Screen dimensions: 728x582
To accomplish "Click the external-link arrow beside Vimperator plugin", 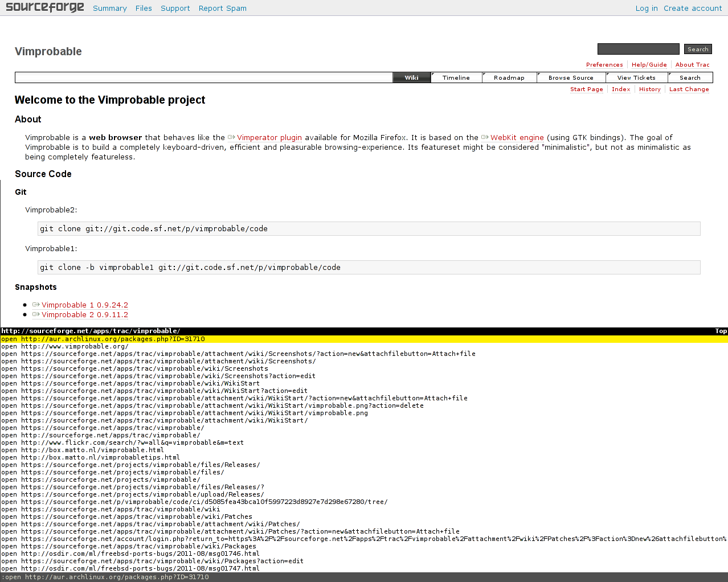I will 231,137.
